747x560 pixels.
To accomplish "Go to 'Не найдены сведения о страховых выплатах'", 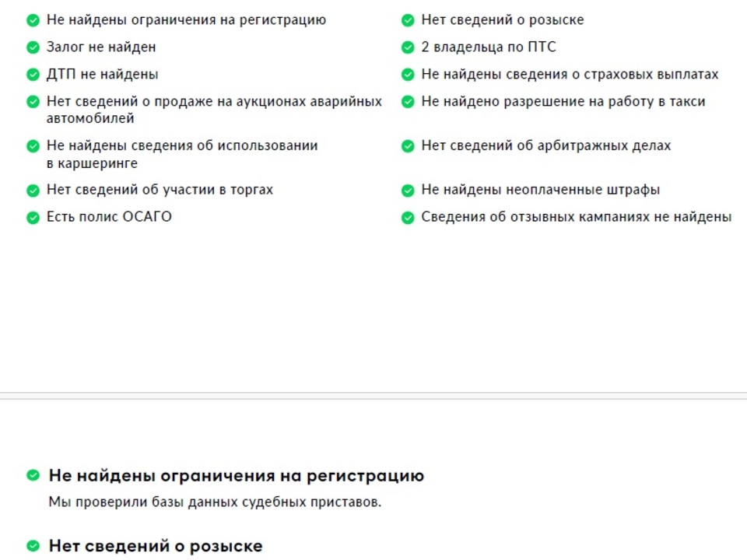I will pyautogui.click(x=570, y=75).
